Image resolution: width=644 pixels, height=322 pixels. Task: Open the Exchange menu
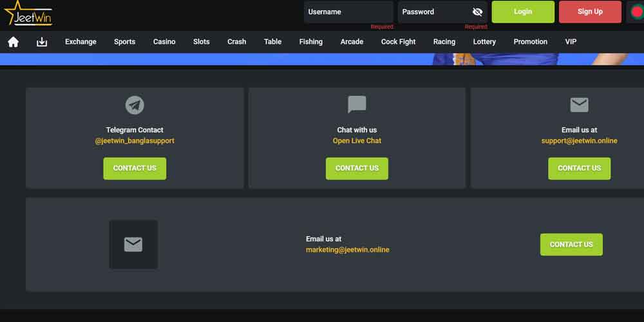80,42
